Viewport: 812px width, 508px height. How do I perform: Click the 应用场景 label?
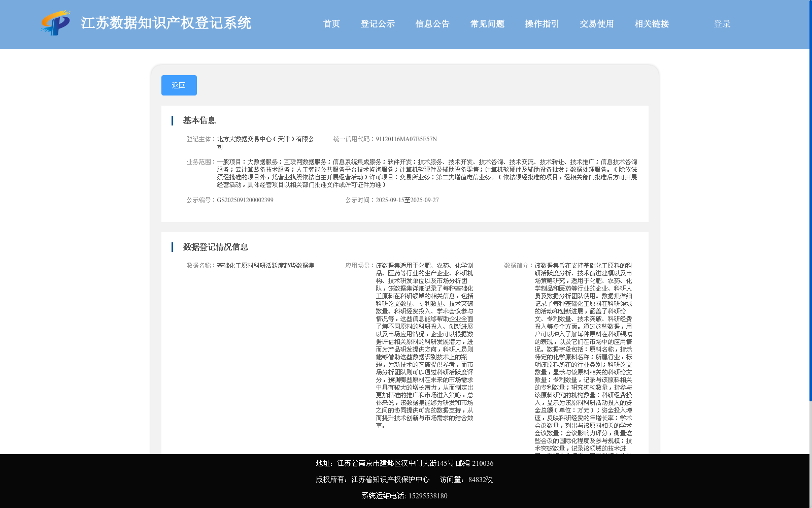(360, 266)
